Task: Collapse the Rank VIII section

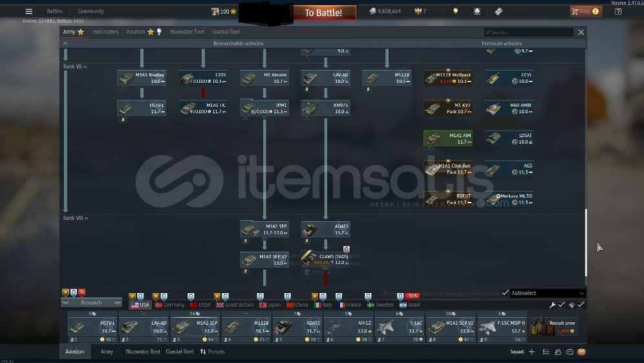Action: [76, 218]
